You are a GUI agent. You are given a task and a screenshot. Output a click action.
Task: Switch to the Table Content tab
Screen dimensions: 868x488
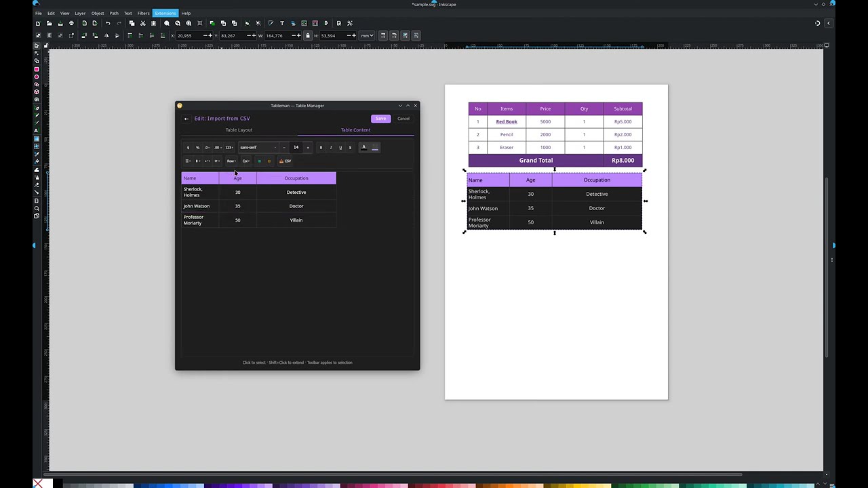(355, 129)
